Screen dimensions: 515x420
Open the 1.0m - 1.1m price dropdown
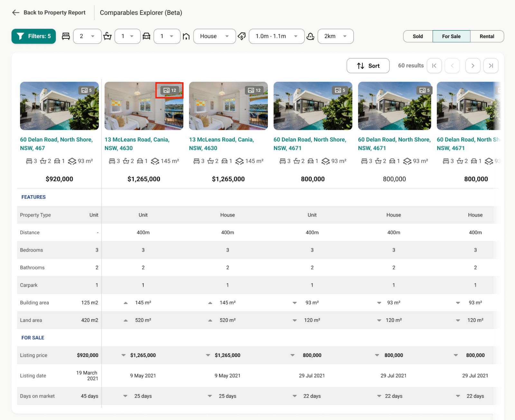click(x=276, y=36)
